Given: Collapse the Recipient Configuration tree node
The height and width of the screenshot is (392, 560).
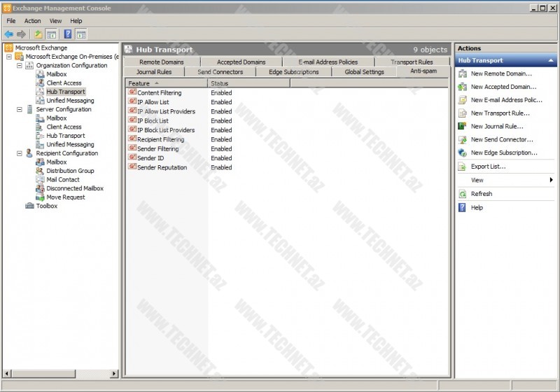Looking at the screenshot, I should click(x=20, y=153).
